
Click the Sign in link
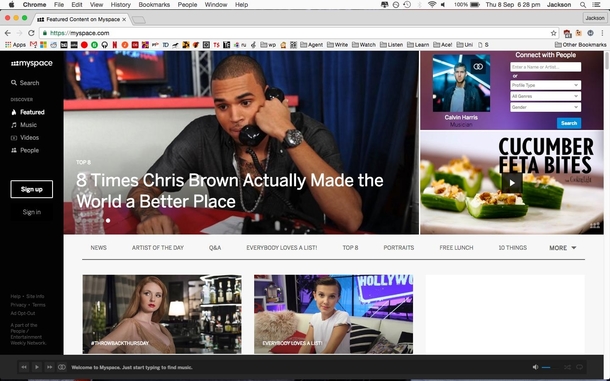click(32, 212)
